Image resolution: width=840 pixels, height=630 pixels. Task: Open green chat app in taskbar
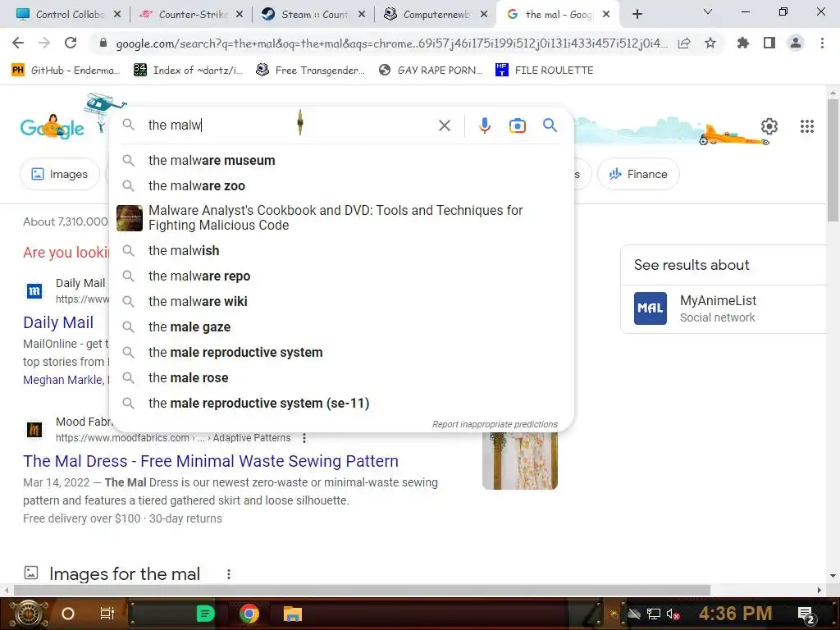click(x=206, y=614)
